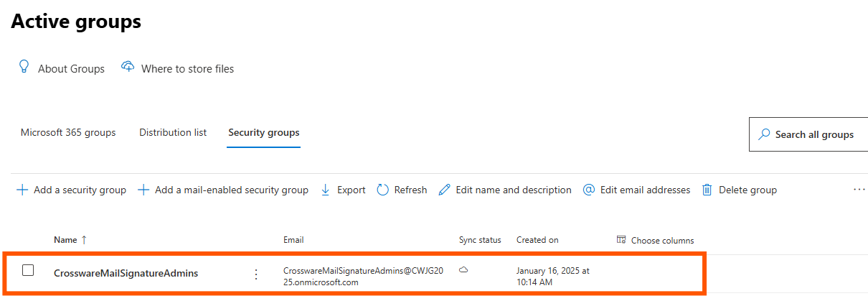Sort groups by the Name column header
This screenshot has width=868, height=296.
(x=65, y=240)
